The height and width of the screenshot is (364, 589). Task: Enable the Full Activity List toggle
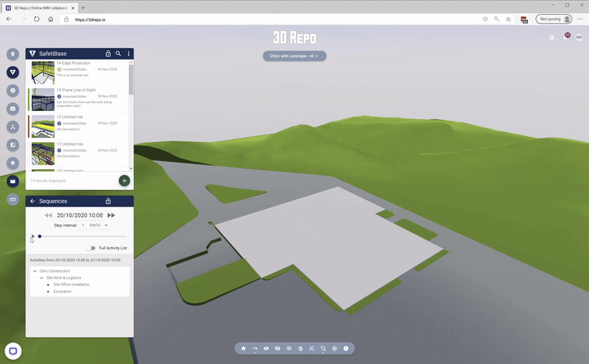tap(91, 248)
